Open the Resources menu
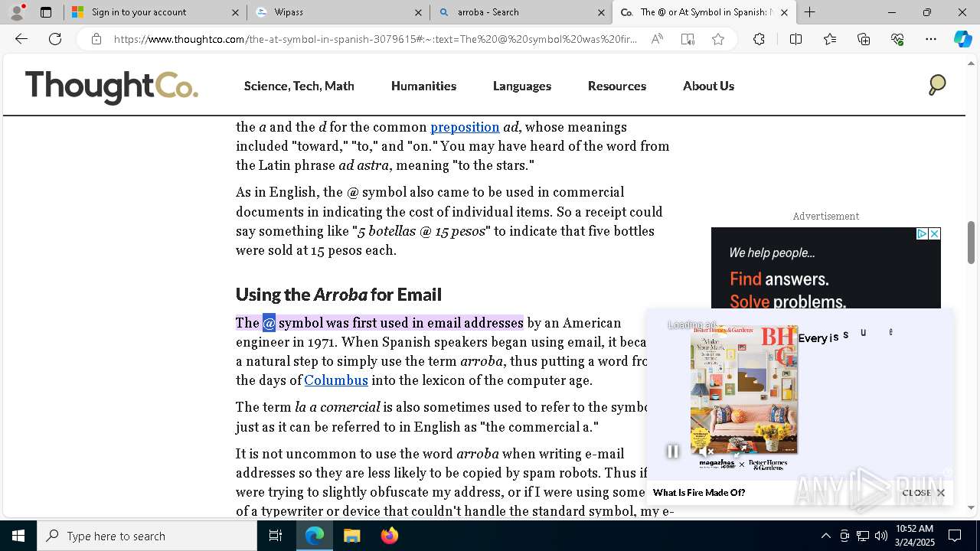This screenshot has height=551, width=980. (x=617, y=86)
